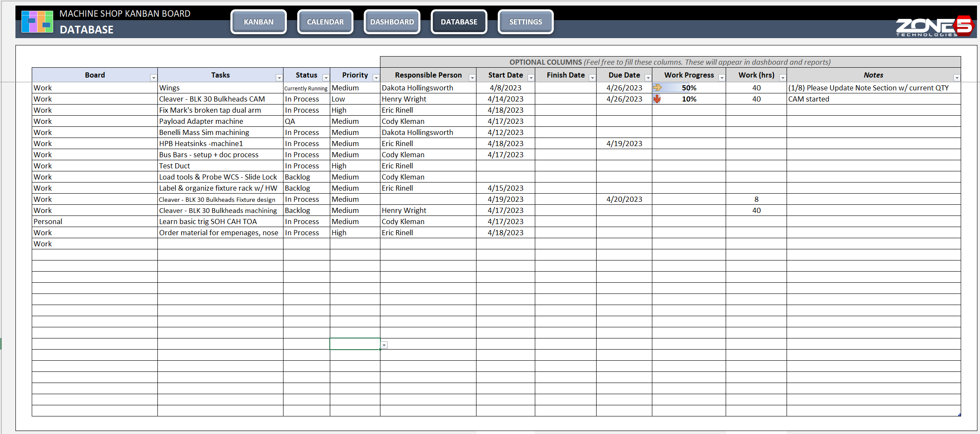Open the Work (hrs) column filter
The height and width of the screenshot is (434, 980).
click(783, 77)
